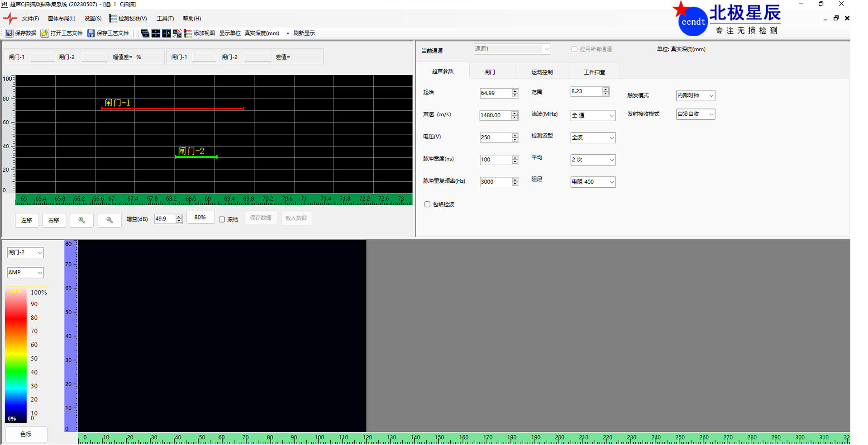
Task: Open the 工具(T) menu
Action: 165,19
